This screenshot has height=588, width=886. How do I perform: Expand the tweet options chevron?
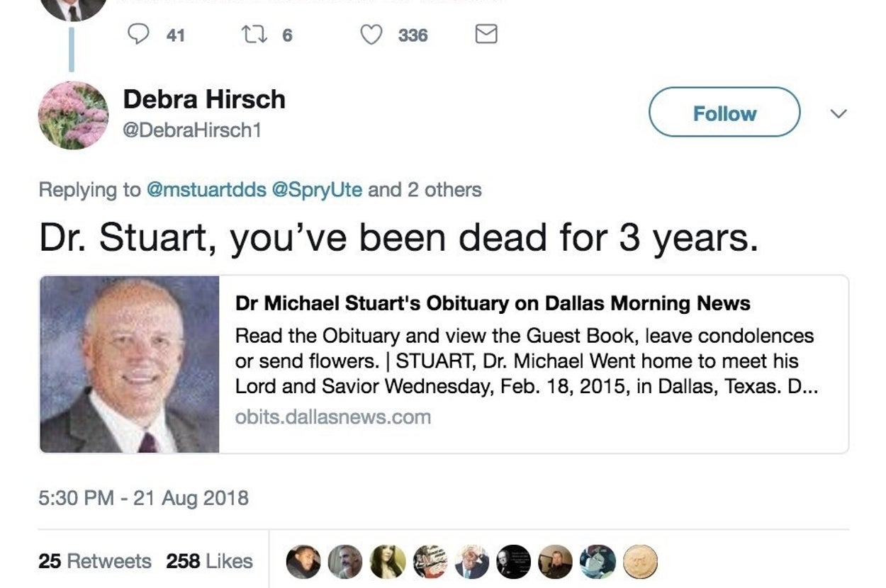839,113
